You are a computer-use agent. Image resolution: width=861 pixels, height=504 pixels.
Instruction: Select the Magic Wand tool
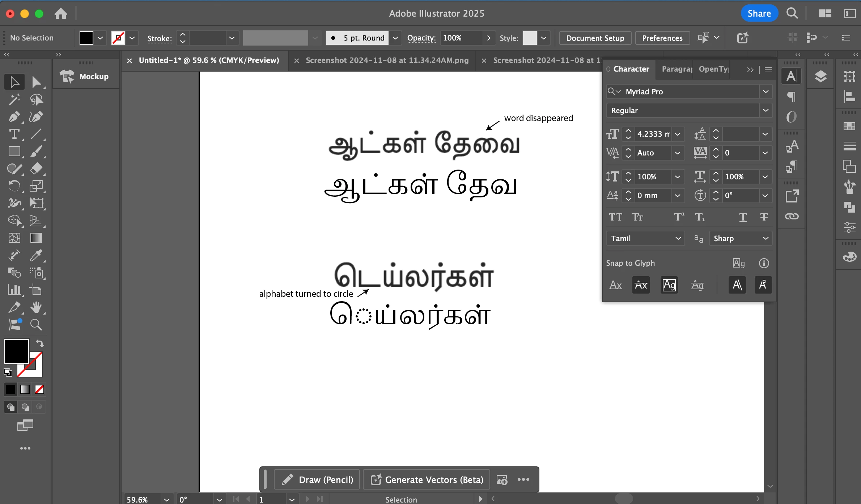tap(14, 99)
